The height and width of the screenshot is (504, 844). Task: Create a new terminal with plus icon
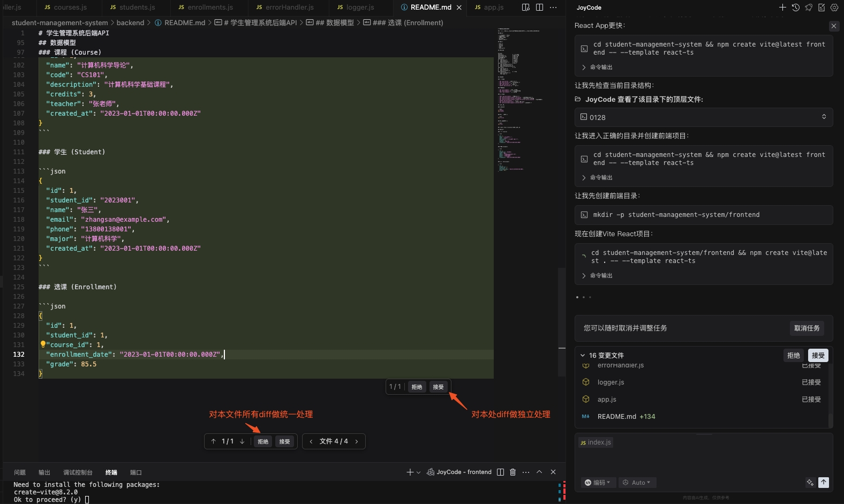410,472
